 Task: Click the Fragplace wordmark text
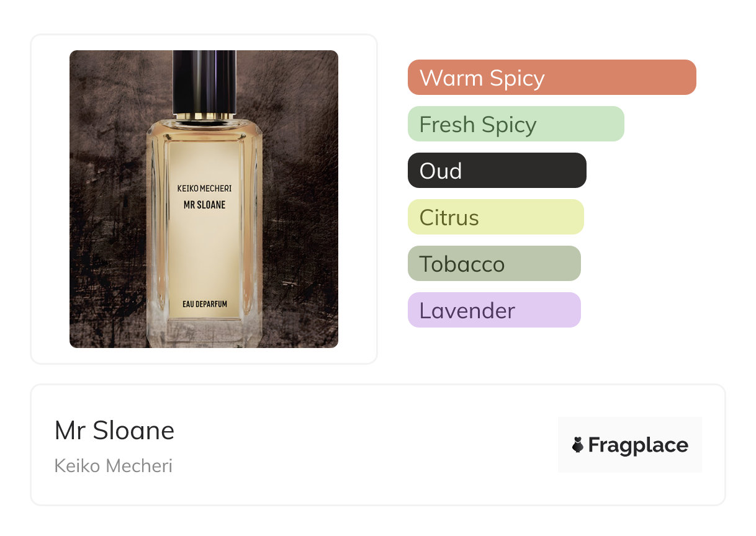coord(638,445)
